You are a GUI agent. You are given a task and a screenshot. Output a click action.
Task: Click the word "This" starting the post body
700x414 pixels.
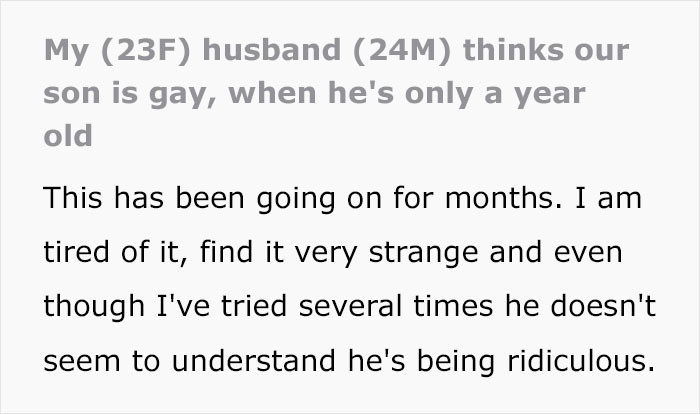click(73, 198)
